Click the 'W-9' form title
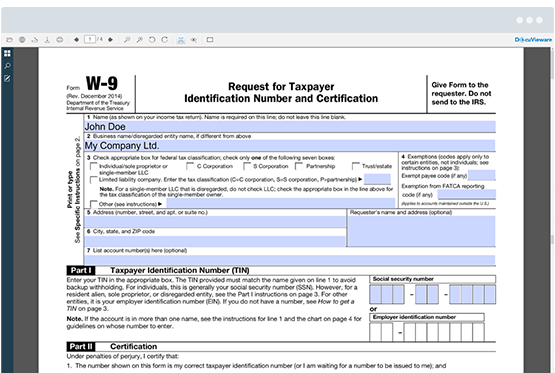The height and width of the screenshot is (373, 555). 102,84
